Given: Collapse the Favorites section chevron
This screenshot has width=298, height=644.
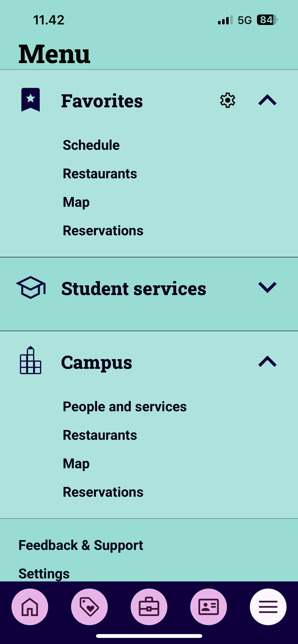Looking at the screenshot, I should [x=267, y=100].
